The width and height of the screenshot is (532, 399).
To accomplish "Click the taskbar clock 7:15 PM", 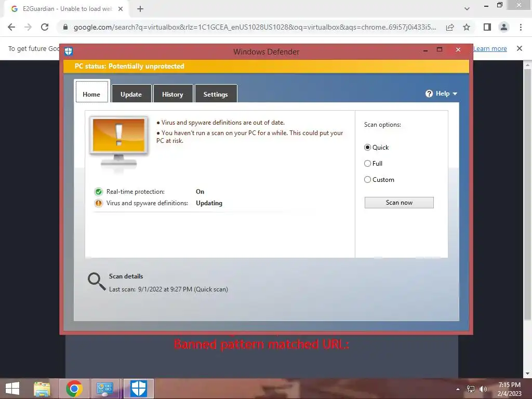I will pos(509,385).
